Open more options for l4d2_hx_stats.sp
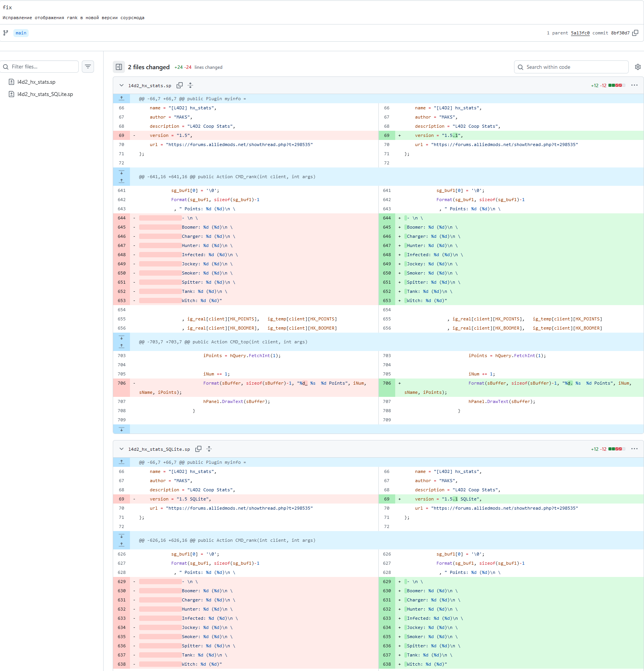The width and height of the screenshot is (644, 671). click(x=634, y=85)
